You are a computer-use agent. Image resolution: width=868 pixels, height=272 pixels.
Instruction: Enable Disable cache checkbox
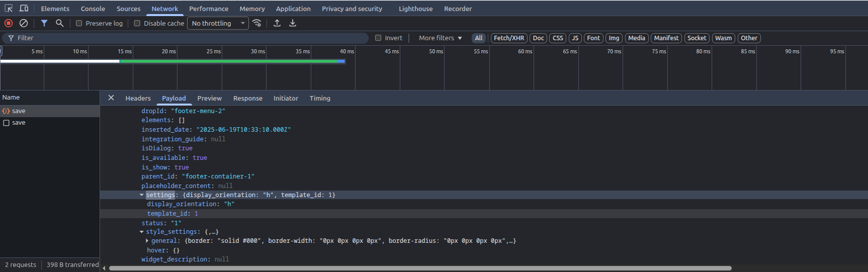click(x=137, y=23)
